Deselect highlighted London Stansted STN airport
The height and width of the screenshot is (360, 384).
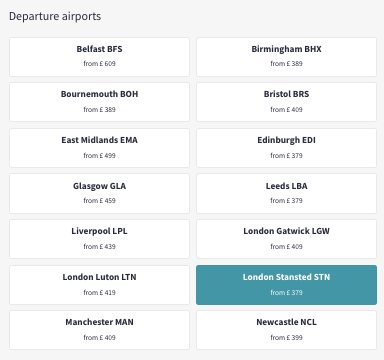(286, 285)
